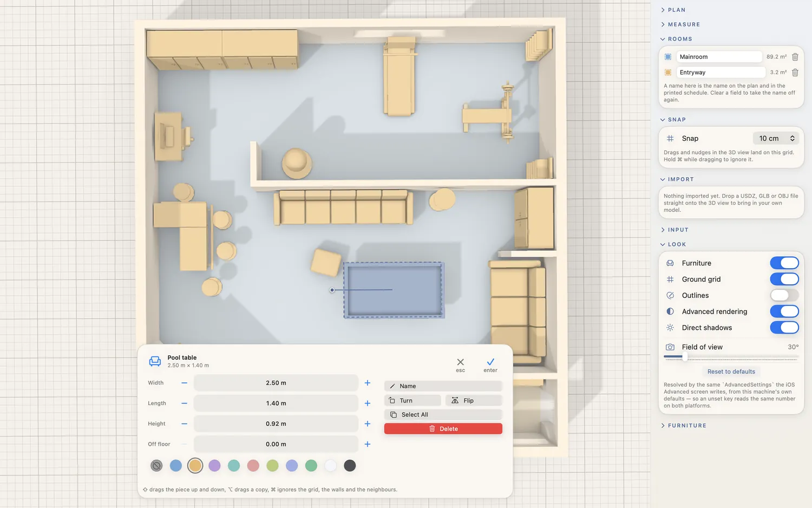Increase Height with the plus button

pyautogui.click(x=368, y=424)
